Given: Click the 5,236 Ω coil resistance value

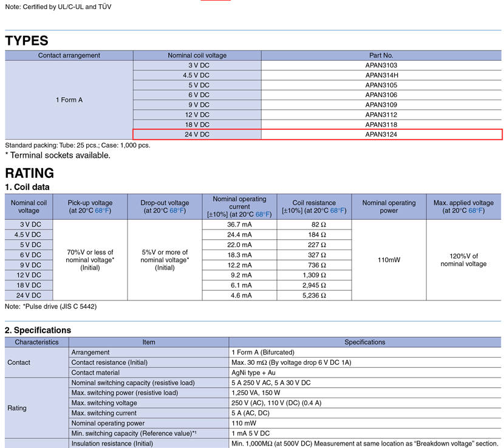Looking at the screenshot, I should pyautogui.click(x=314, y=296).
